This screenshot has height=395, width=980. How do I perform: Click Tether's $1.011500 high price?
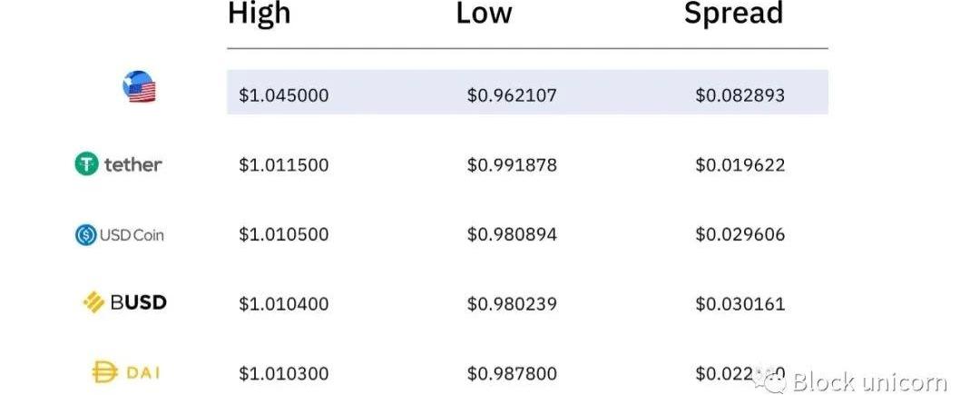point(283,165)
